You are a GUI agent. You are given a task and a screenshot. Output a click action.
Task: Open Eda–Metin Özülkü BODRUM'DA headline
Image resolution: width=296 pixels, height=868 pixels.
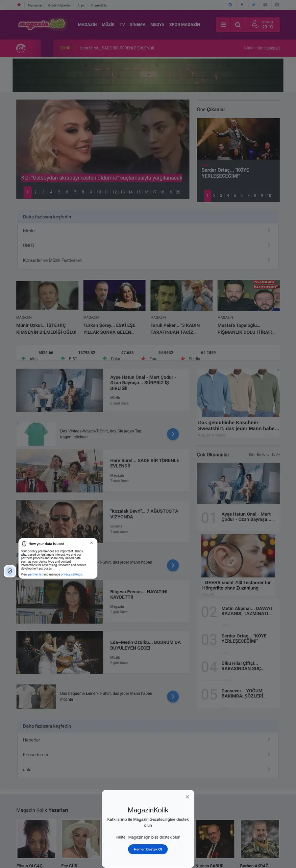145,645
